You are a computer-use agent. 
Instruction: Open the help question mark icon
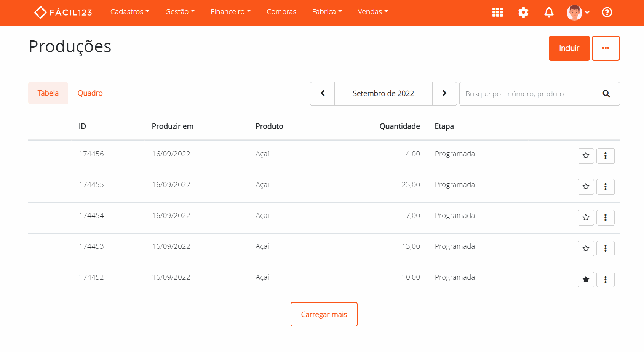[607, 13]
